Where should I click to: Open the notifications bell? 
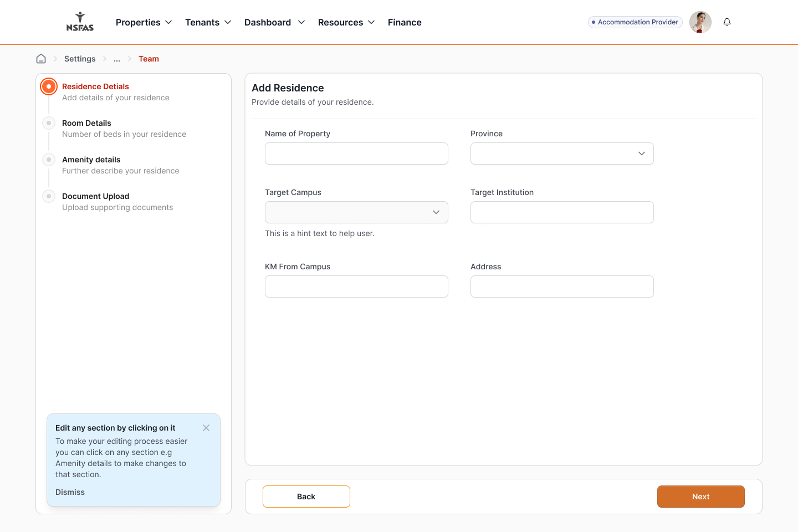[727, 22]
